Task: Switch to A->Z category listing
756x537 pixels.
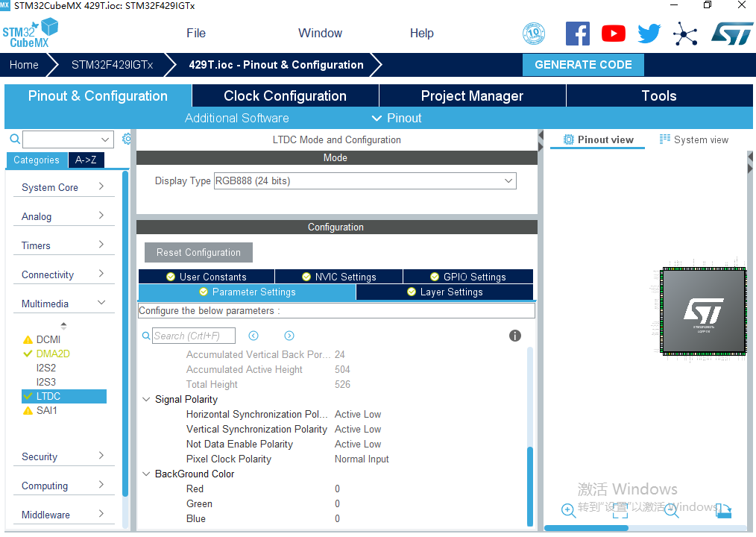Action: tap(86, 160)
